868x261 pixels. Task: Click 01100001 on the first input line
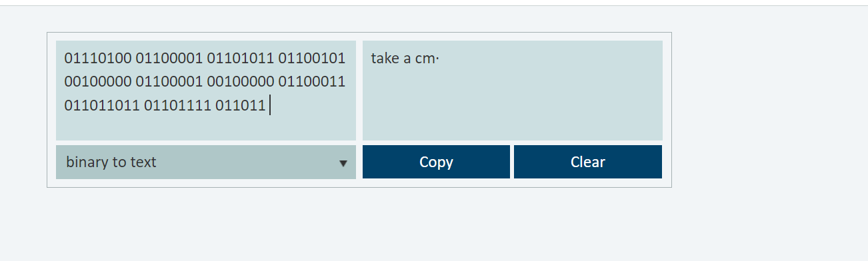(x=169, y=59)
